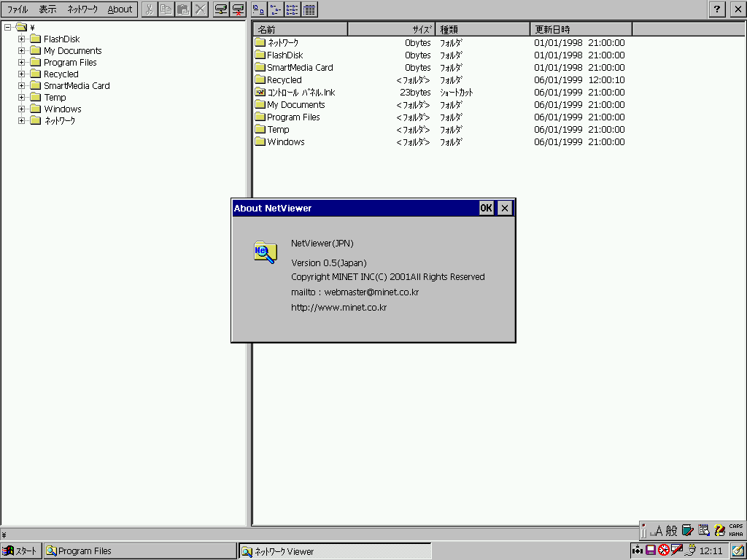This screenshot has width=747, height=560.
Task: Sort by 更新日時 column header
Action: [581, 29]
